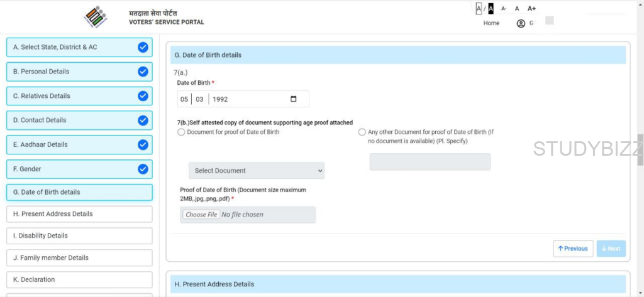Go to the Home menu link
Viewport: 644px width, 297px height.
point(491,23)
